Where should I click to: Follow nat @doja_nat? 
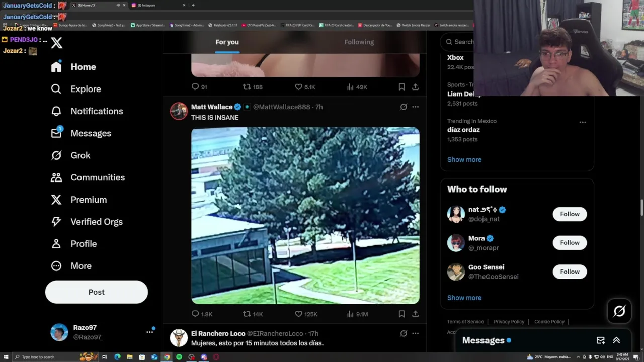(570, 214)
